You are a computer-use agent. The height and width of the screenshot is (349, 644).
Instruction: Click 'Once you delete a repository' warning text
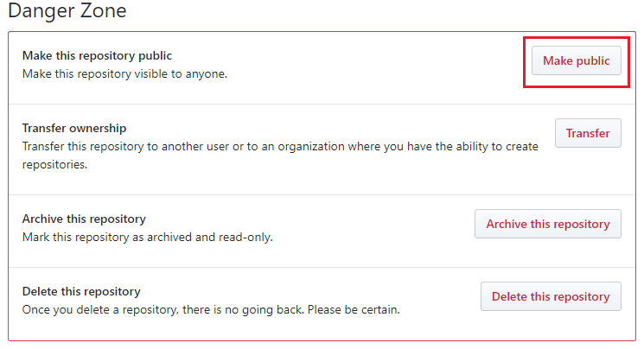(x=211, y=309)
